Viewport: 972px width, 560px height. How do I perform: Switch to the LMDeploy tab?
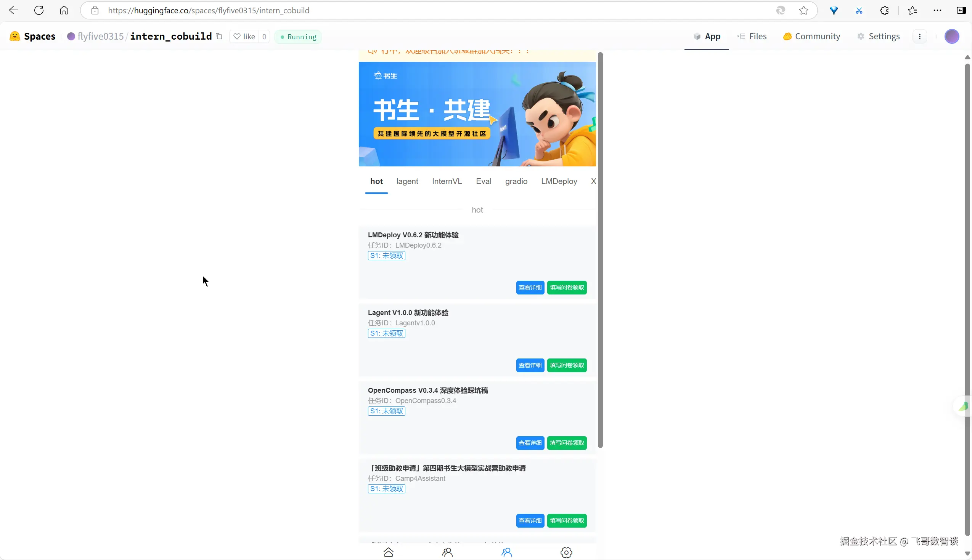[x=559, y=181]
